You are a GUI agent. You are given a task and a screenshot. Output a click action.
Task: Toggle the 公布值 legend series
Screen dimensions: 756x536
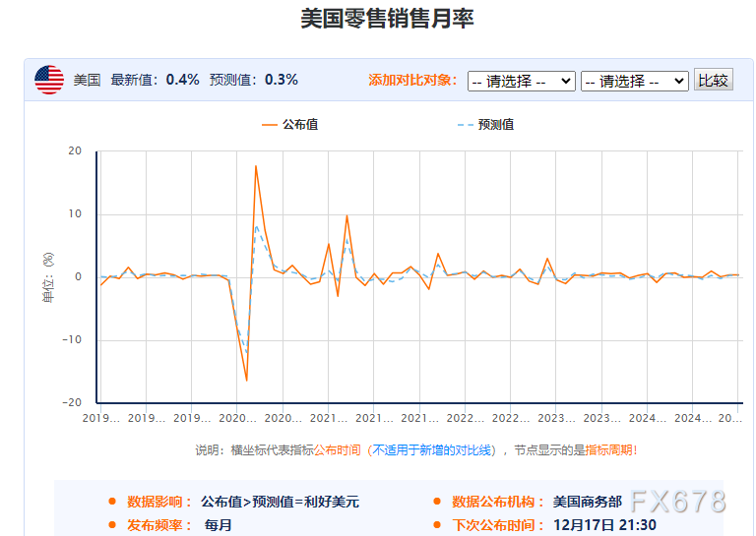289,125
